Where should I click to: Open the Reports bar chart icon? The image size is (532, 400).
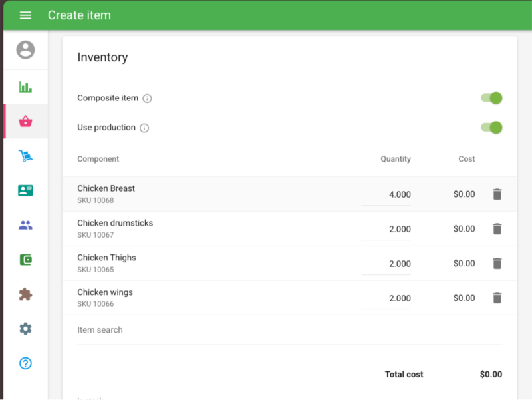pyautogui.click(x=25, y=87)
